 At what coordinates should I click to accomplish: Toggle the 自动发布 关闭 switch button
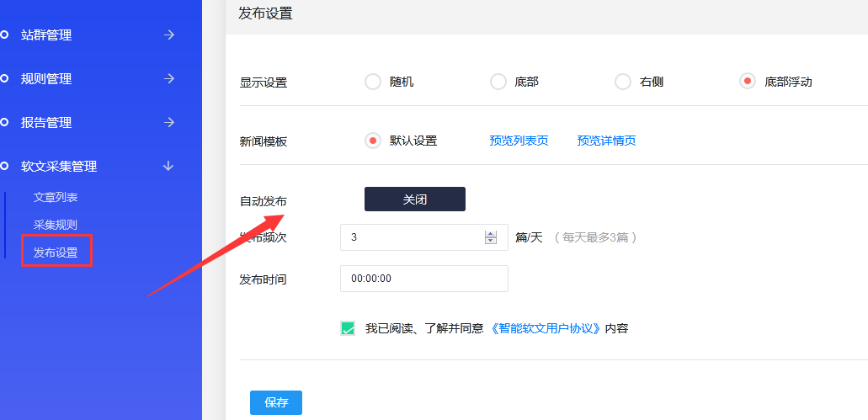[x=414, y=199]
